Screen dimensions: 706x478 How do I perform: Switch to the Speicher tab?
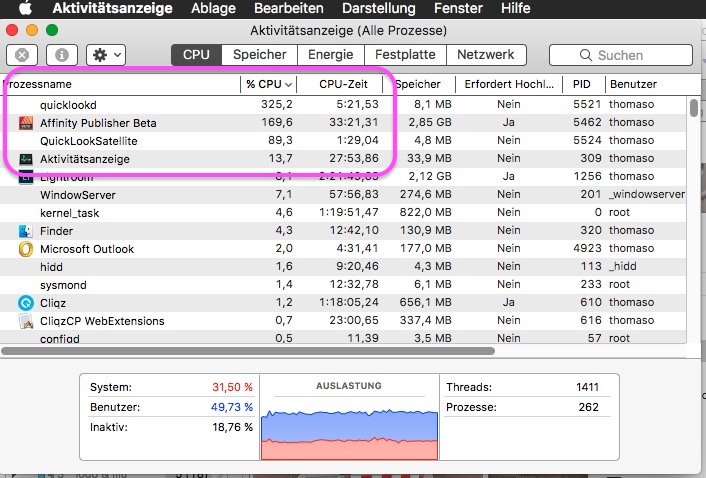(259, 55)
